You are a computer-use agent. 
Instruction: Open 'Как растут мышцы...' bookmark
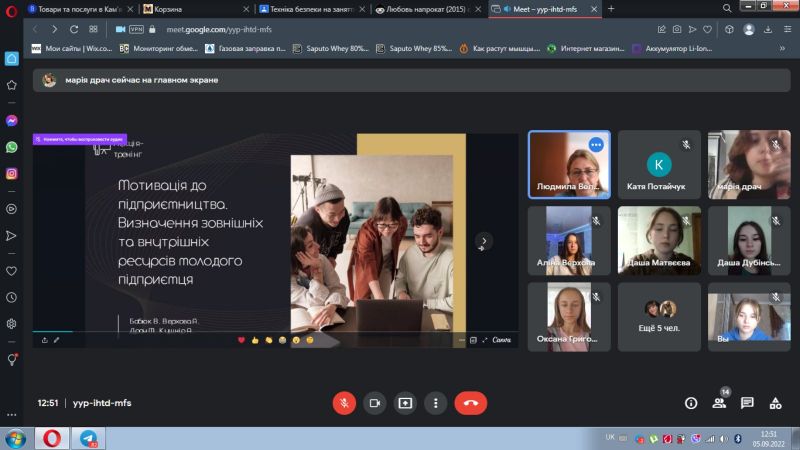[499, 48]
